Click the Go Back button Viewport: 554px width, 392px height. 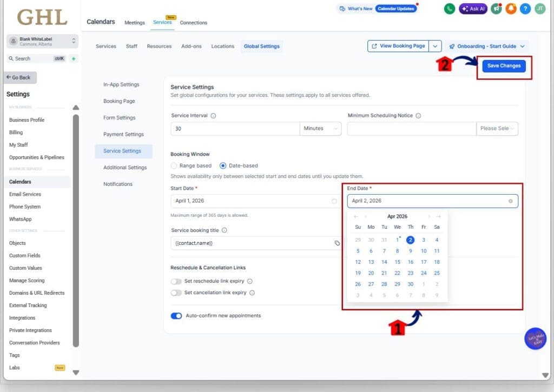(20, 77)
